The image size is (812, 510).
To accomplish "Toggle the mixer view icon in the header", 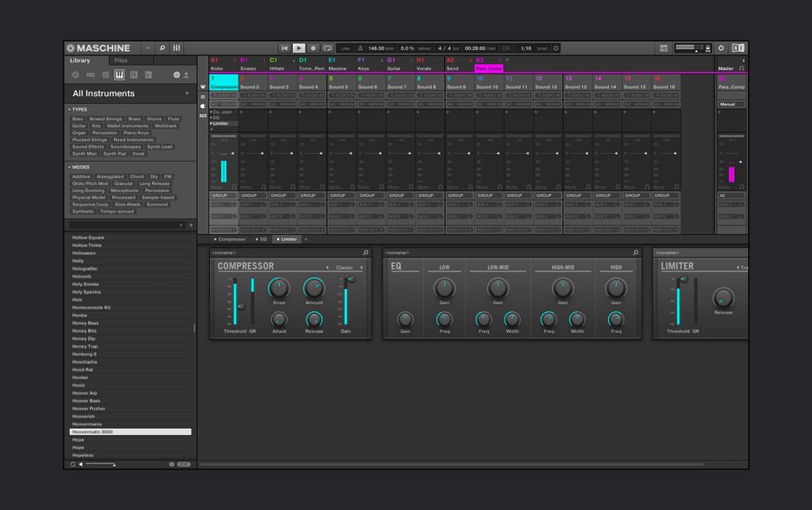I will pyautogui.click(x=176, y=48).
